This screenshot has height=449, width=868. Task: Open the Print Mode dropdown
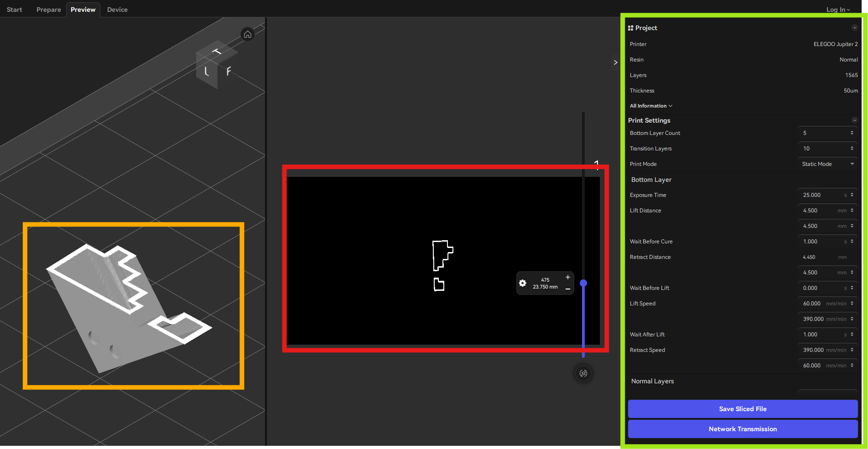(x=827, y=164)
